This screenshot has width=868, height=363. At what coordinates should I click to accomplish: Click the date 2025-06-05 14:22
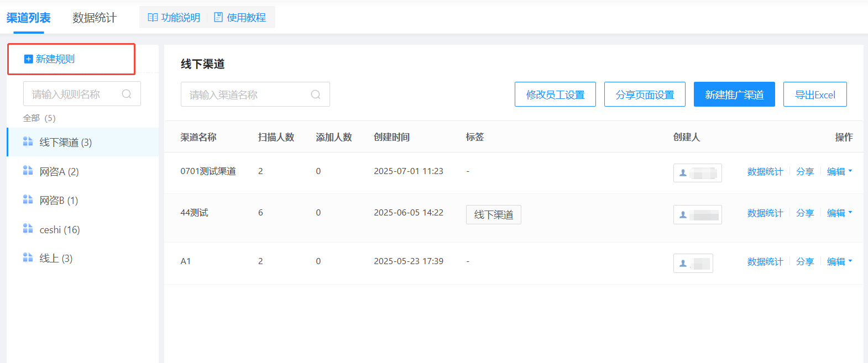coord(409,213)
